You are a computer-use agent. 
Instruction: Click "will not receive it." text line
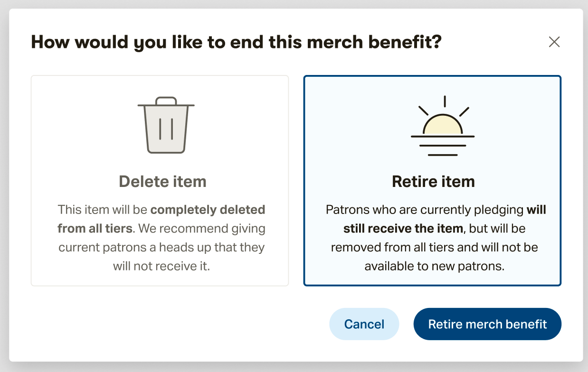(x=161, y=266)
